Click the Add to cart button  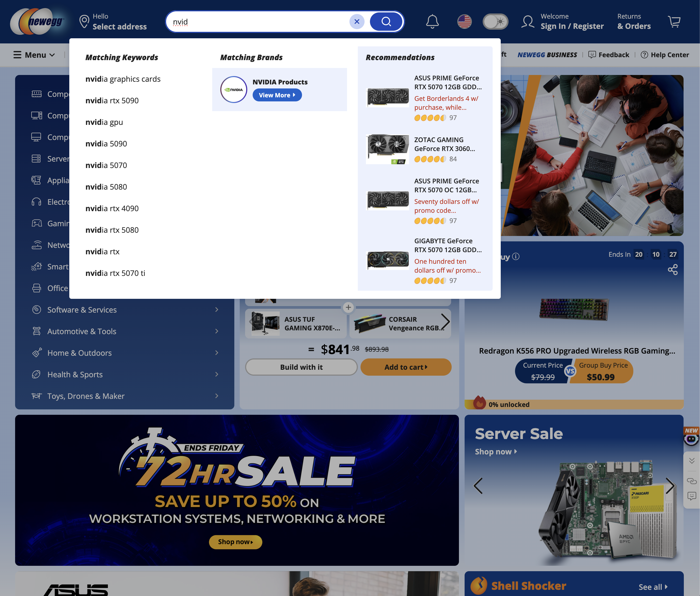pos(406,367)
